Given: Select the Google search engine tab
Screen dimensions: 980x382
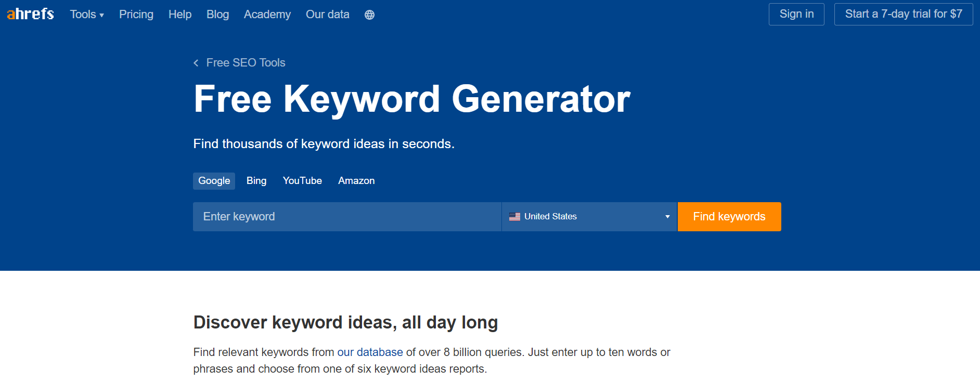Looking at the screenshot, I should click(x=214, y=181).
